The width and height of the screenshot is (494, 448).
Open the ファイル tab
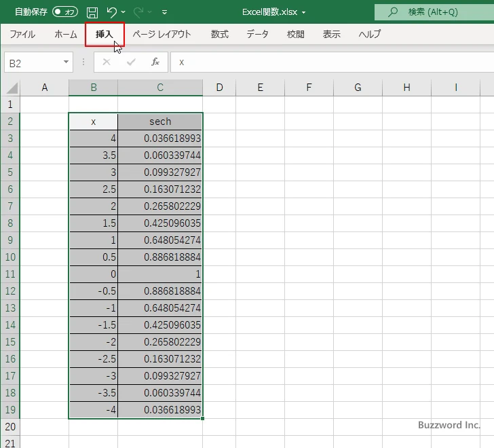pos(22,34)
